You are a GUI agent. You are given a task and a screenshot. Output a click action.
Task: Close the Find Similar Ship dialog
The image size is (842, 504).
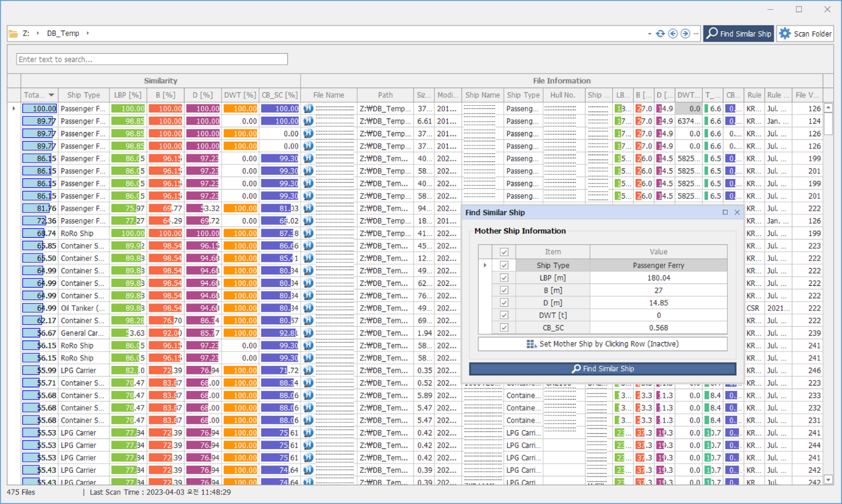(737, 212)
